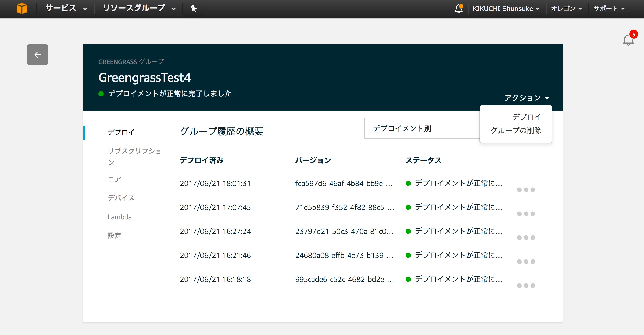The image size is (644, 335).
Task: Click the status text in the 18:01:31 row
Action: [459, 183]
